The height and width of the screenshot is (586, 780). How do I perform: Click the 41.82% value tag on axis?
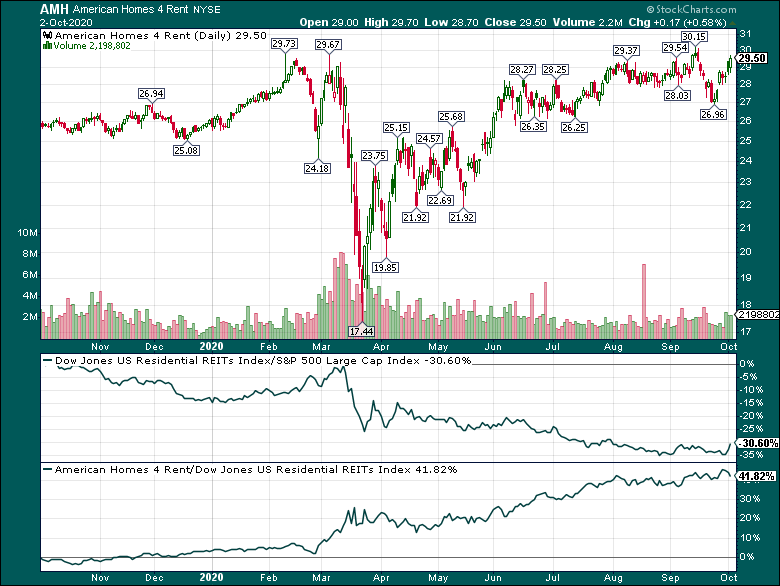756,477
